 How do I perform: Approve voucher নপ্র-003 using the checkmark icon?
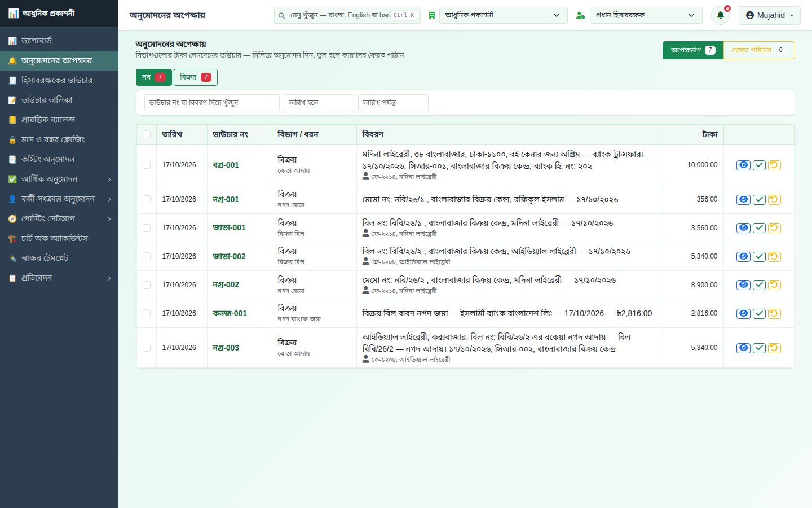tap(759, 348)
